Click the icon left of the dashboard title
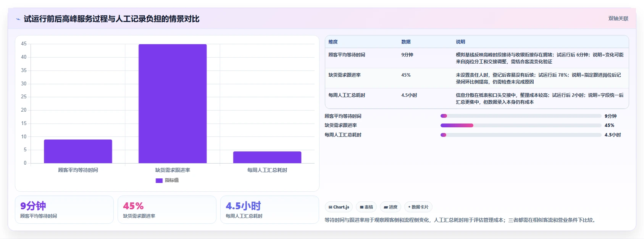This screenshot has height=239, width=644. coord(18,19)
